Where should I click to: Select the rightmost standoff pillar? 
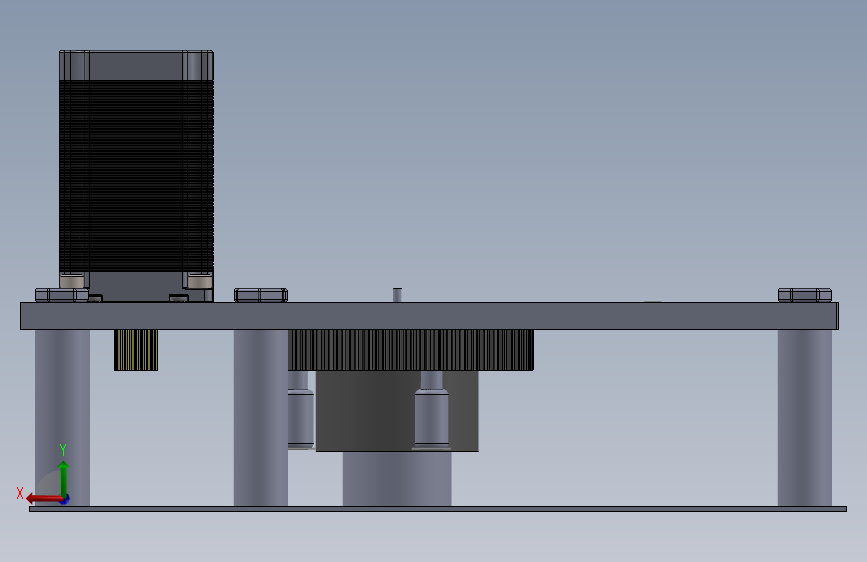click(805, 418)
